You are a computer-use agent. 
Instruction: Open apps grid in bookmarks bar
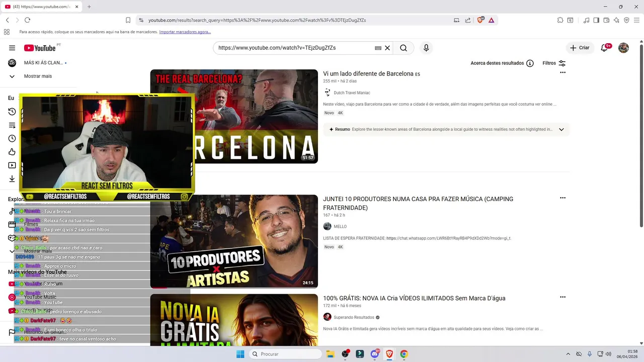tap(7, 32)
